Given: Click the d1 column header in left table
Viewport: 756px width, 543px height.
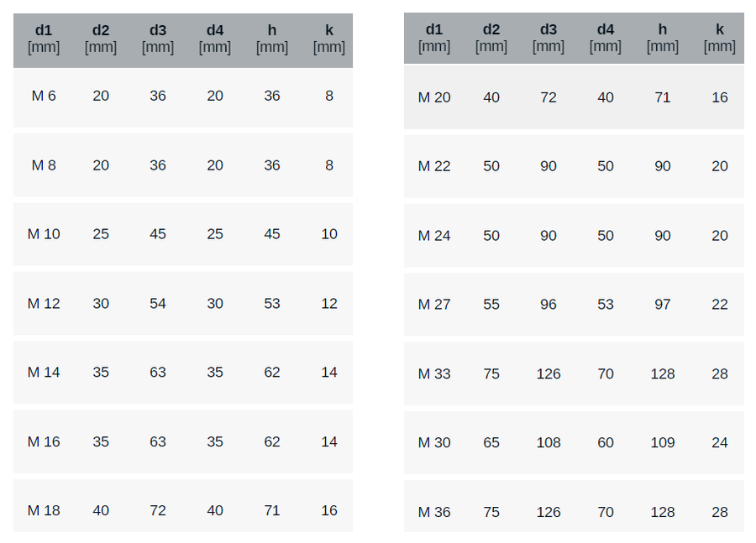Looking at the screenshot, I should pyautogui.click(x=44, y=39).
